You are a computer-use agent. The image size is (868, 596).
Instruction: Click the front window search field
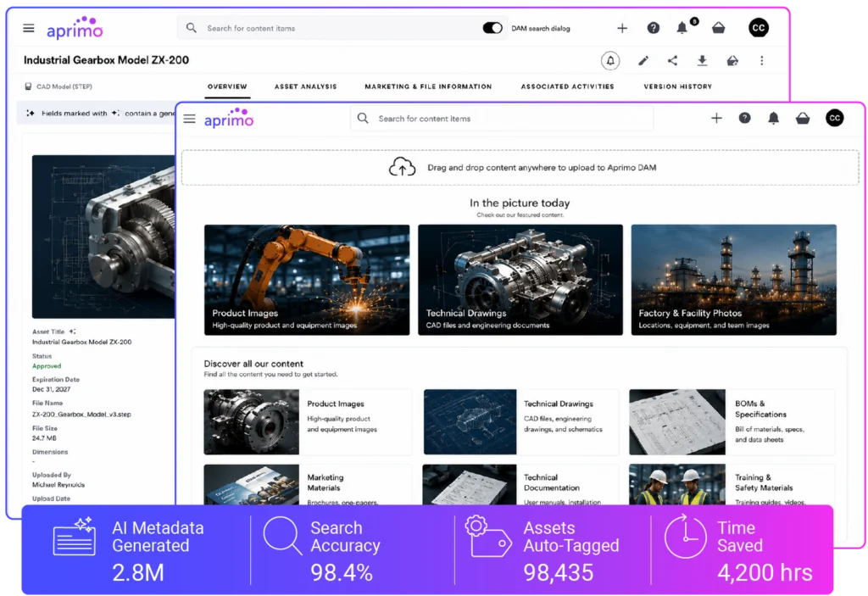(502, 118)
